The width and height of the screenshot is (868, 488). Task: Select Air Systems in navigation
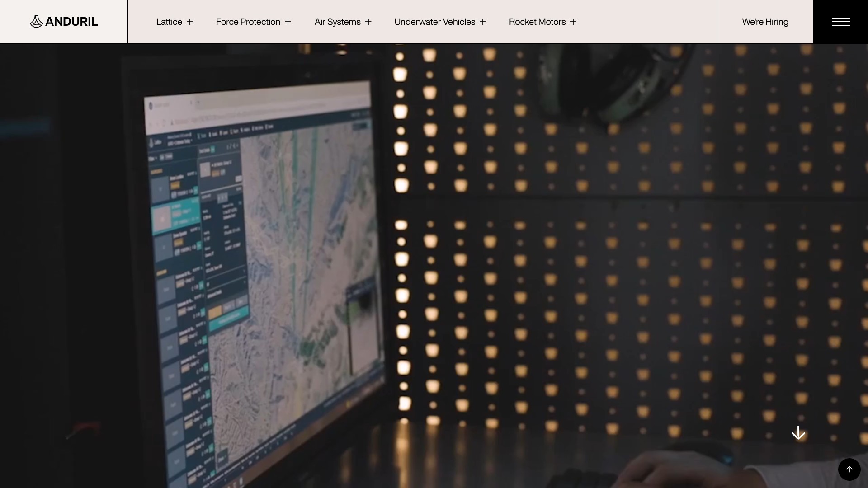[337, 22]
